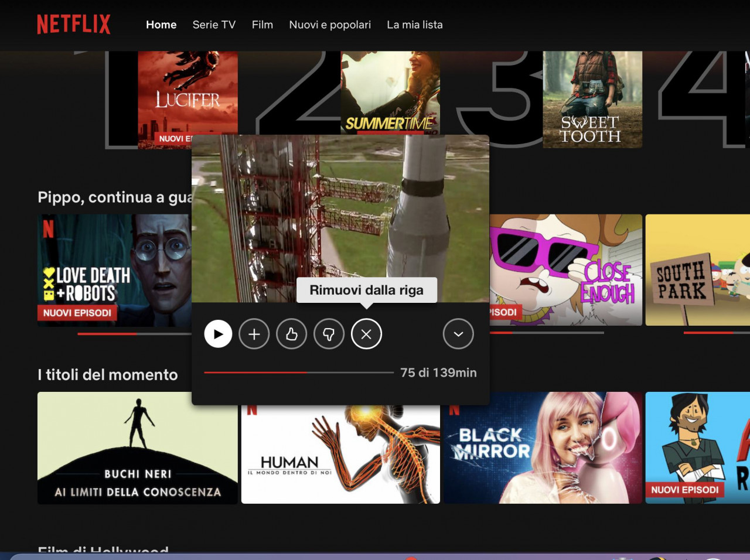This screenshot has width=750, height=560.
Task: Click '75 di 139min' duration text
Action: pos(438,373)
